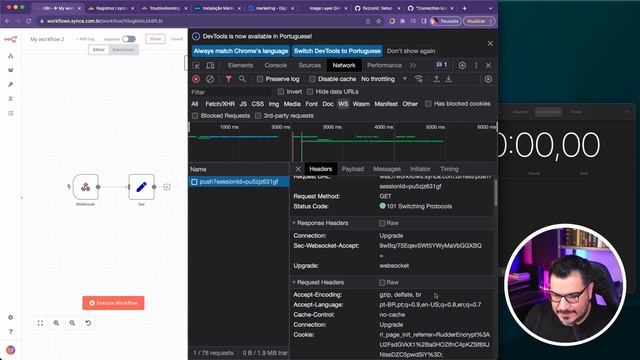Switch to DevTools Elements tab
Image resolution: width=640 pixels, height=360 pixels.
(240, 65)
